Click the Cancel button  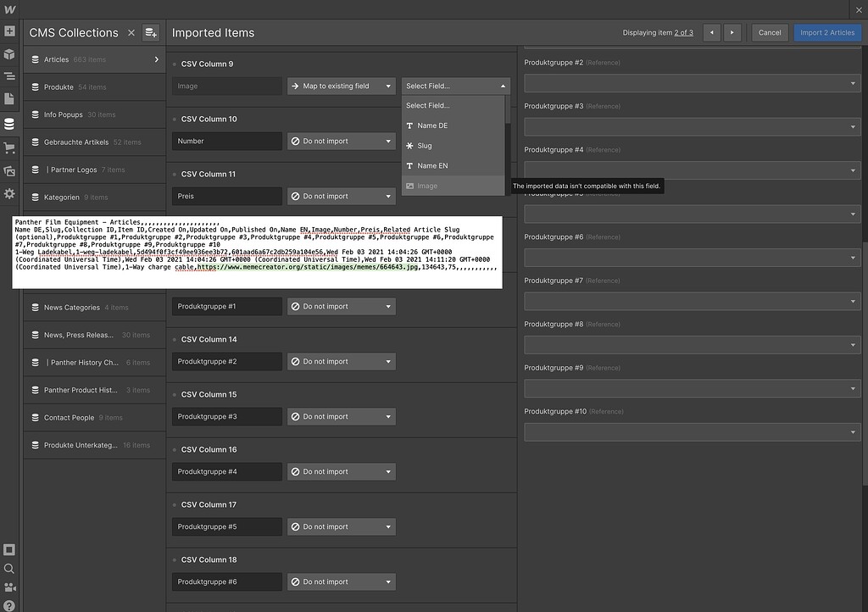769,32
